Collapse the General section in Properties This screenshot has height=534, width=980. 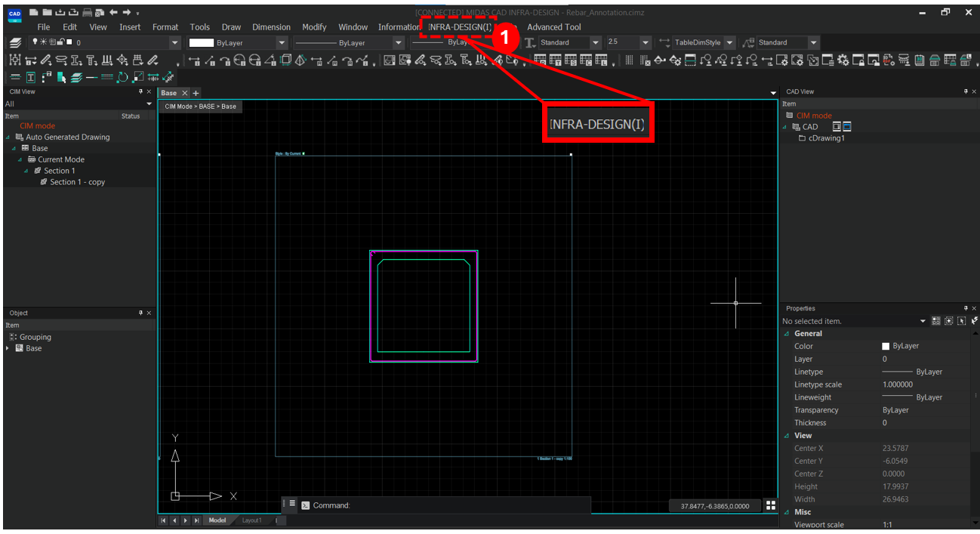(787, 334)
